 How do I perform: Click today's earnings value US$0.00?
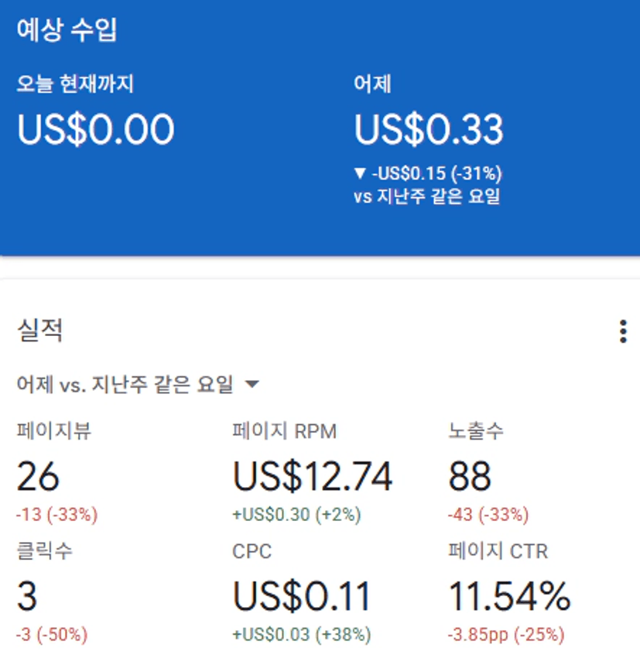pyautogui.click(x=96, y=129)
